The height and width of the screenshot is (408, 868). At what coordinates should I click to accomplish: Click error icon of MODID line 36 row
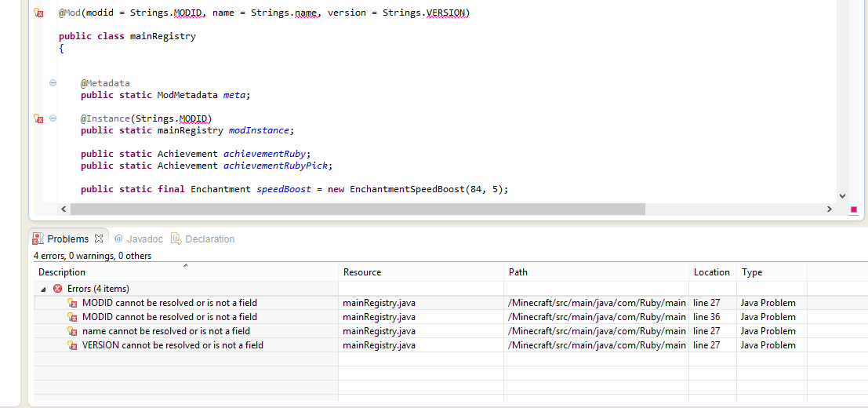pos(72,317)
